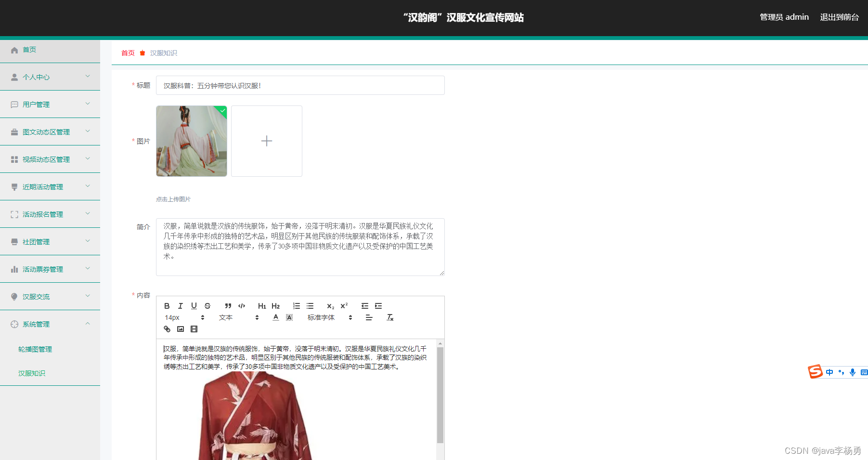
Task: Open the text background color picker
Action: pyautogui.click(x=289, y=317)
